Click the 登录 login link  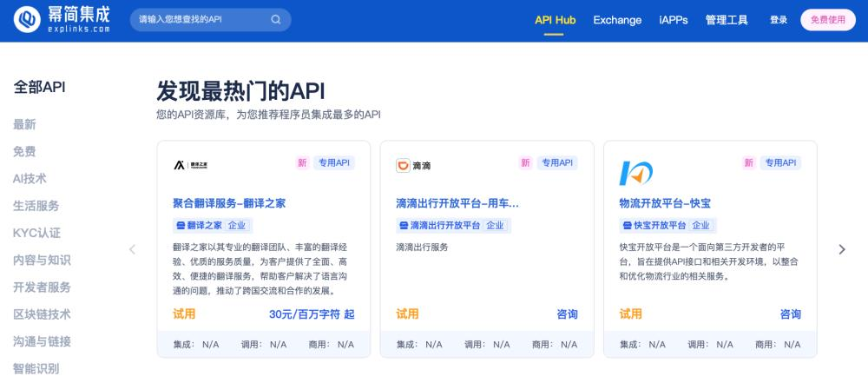coord(778,20)
